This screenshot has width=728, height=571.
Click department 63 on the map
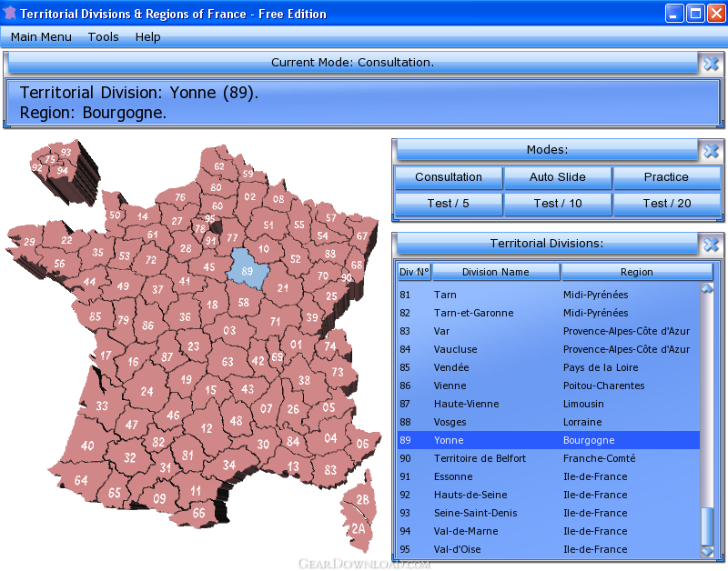[227, 361]
